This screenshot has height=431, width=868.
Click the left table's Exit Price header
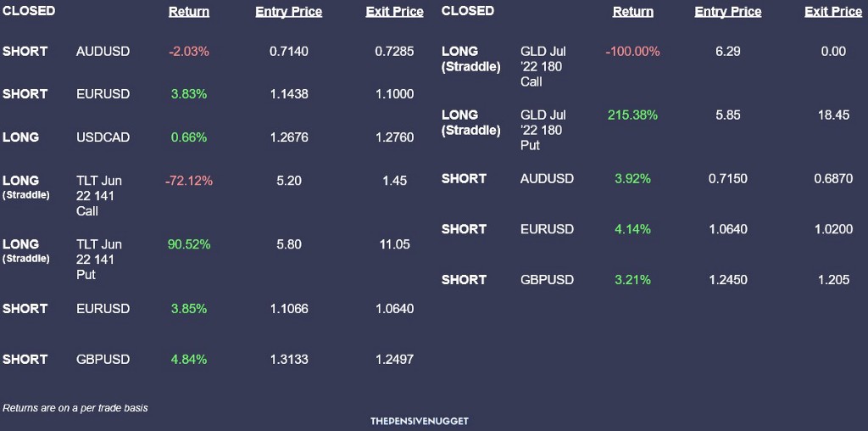[394, 12]
